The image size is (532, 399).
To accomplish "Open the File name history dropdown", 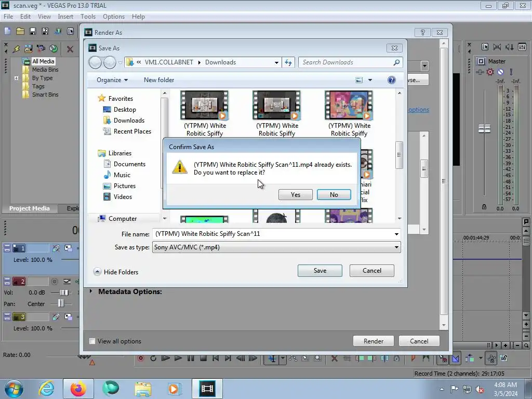I will click(396, 234).
